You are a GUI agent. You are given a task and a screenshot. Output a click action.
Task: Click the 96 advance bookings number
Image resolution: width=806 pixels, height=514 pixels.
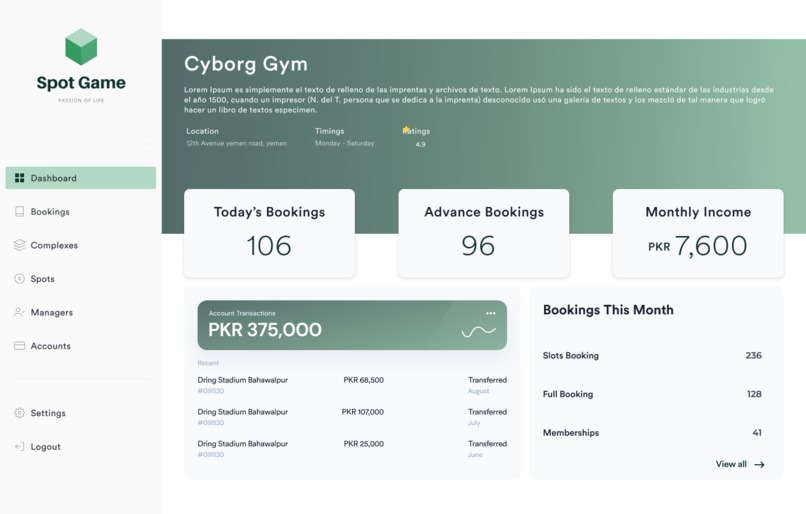[478, 246]
